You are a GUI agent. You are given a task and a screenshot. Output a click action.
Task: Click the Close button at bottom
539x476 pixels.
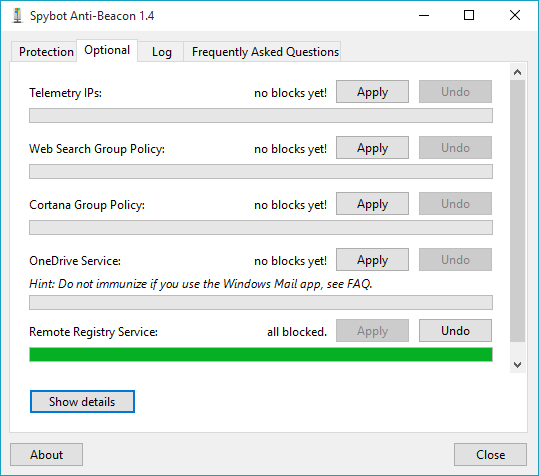coord(490,454)
